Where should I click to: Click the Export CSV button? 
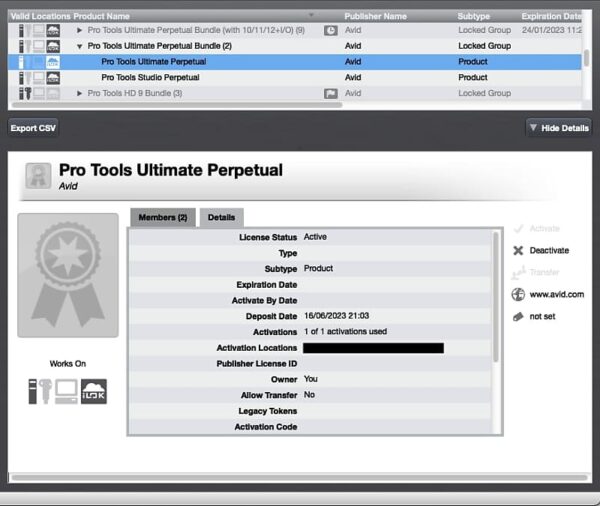point(33,128)
